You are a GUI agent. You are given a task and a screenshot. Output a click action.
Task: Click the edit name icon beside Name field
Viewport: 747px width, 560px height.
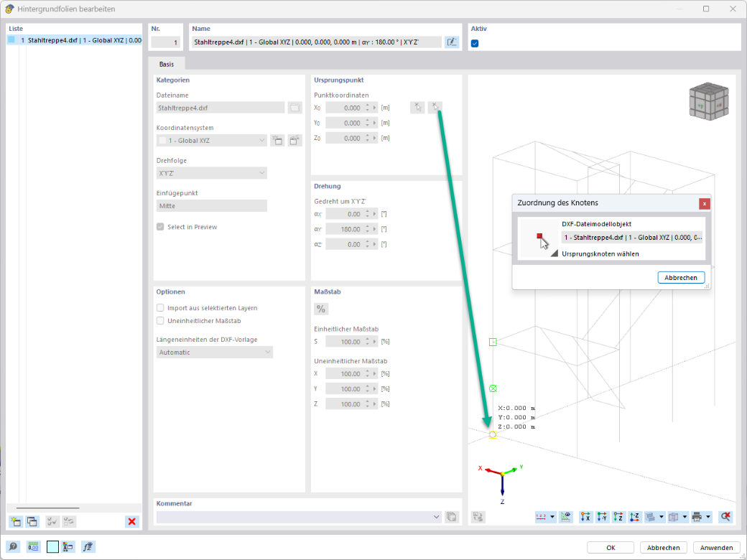[x=452, y=42]
